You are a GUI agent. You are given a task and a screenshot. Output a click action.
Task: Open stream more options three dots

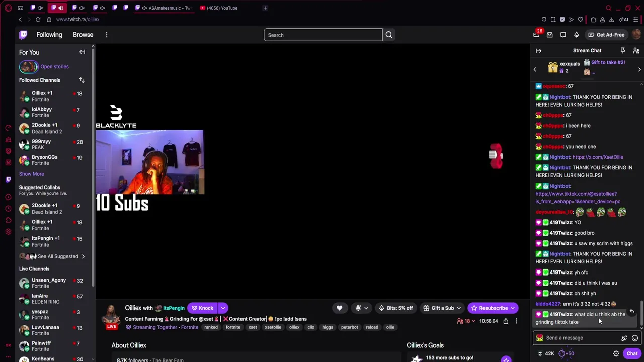click(x=516, y=321)
